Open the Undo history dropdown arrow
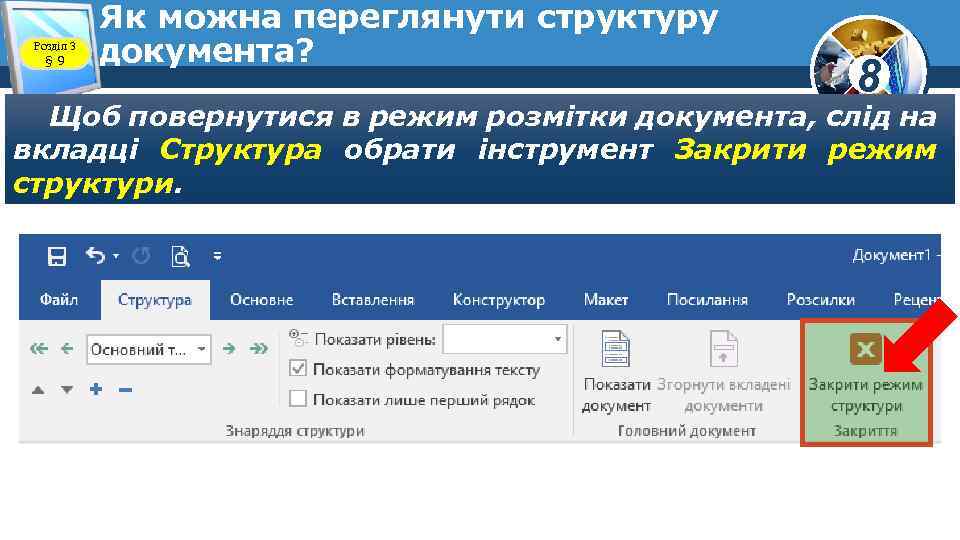 [116, 256]
